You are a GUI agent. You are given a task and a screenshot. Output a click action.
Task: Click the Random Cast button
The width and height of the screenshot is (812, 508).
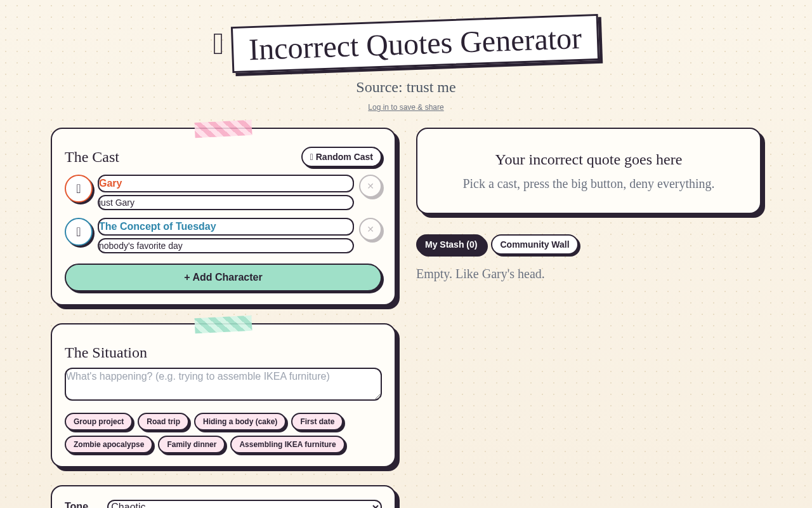pyautogui.click(x=341, y=157)
